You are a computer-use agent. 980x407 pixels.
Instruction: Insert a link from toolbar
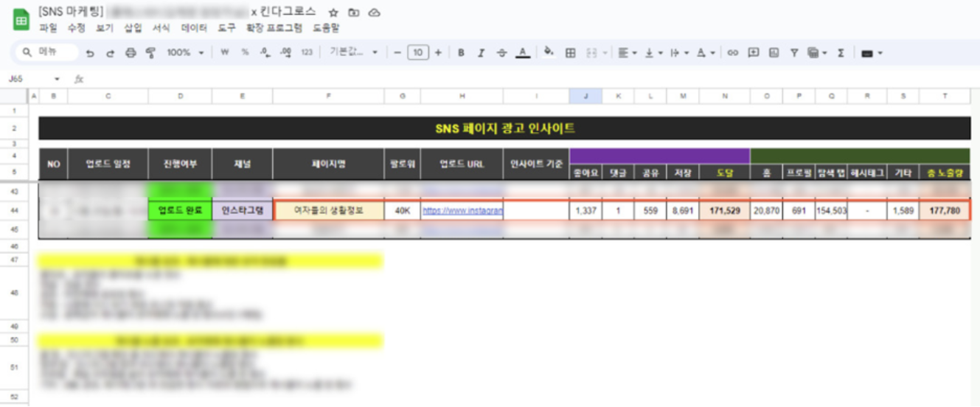(x=732, y=53)
